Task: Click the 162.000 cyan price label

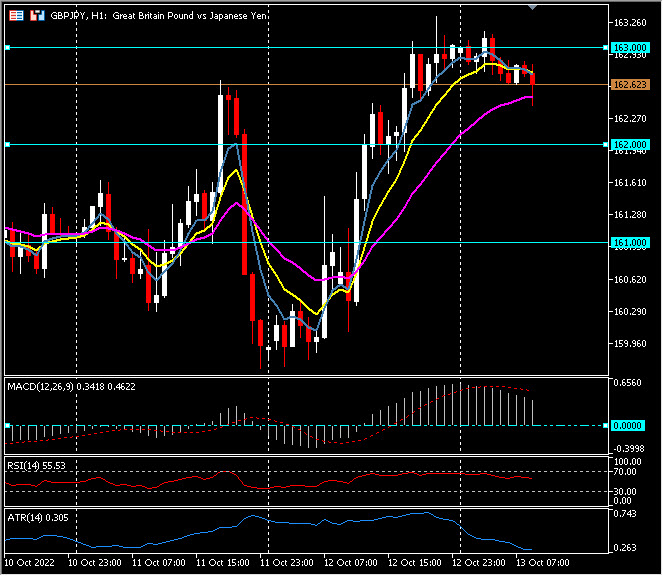Action: pyautogui.click(x=629, y=145)
